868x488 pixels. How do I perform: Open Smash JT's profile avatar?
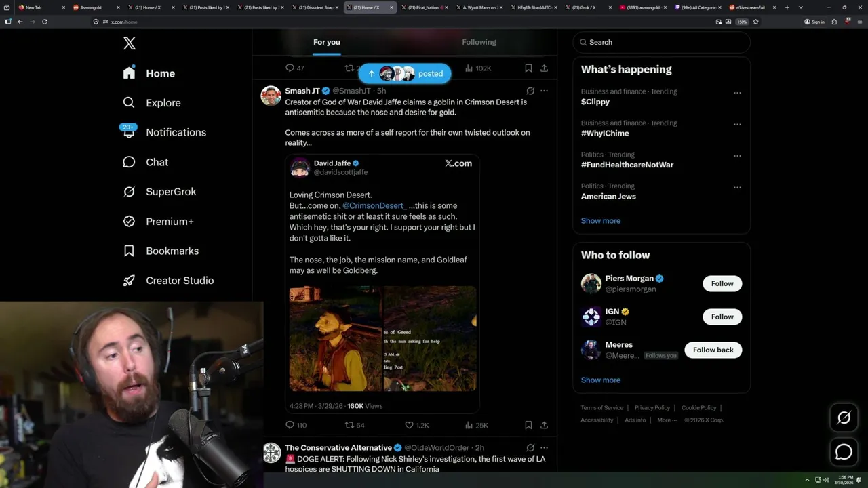[271, 96]
